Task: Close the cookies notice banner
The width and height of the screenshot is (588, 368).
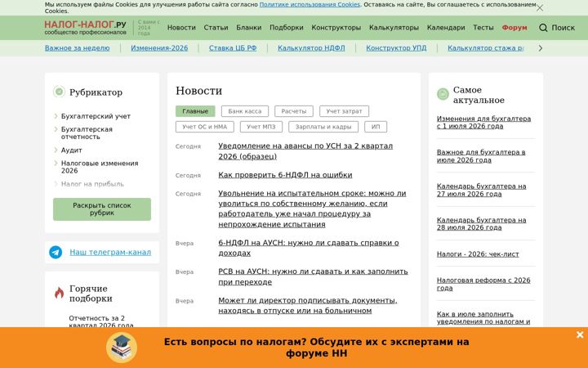Action: click(x=540, y=8)
